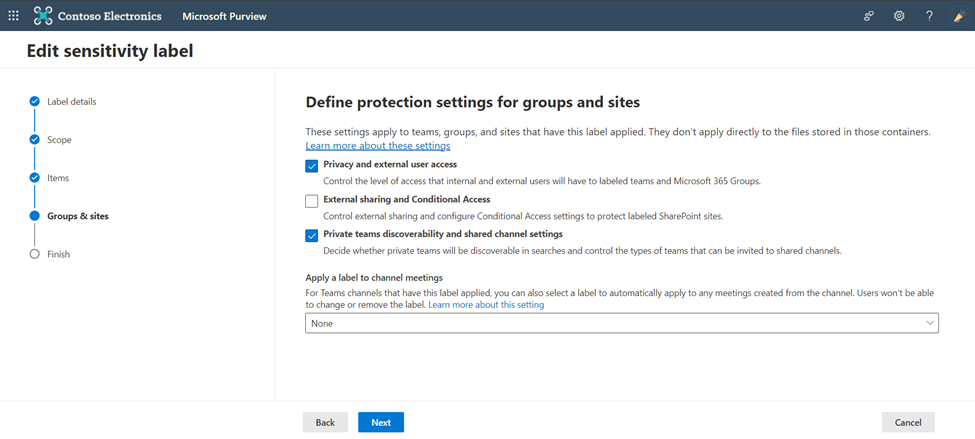The width and height of the screenshot is (975, 439).
Task: Open the channel meetings label dropdown
Action: (622, 323)
